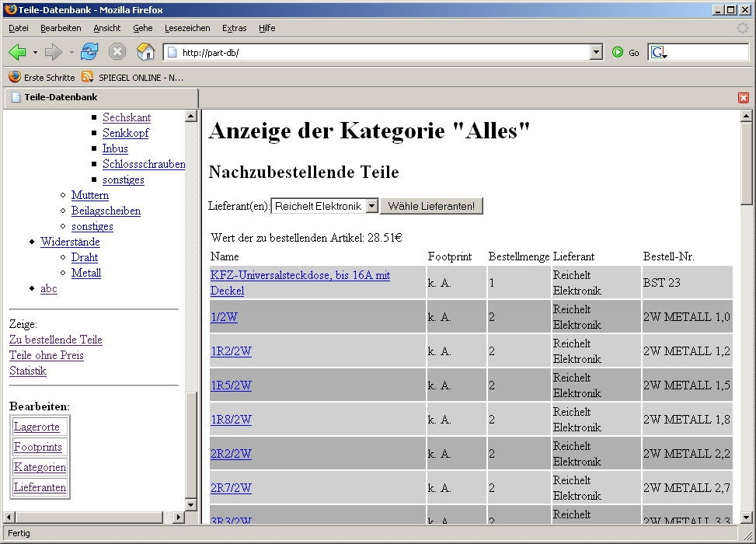The height and width of the screenshot is (544, 756).
Task: Open the SPIEGEL ONLINE feed bookmark
Action: [133, 77]
